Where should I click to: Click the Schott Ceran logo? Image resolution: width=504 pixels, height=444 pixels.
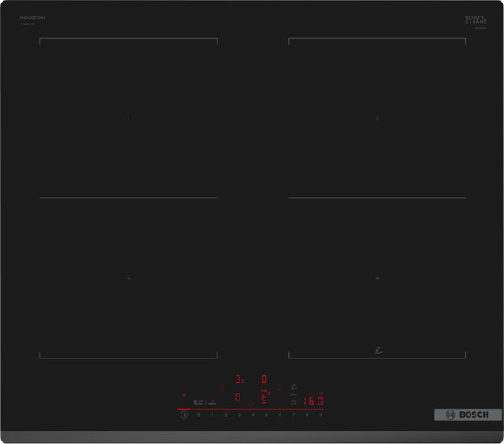point(476,19)
